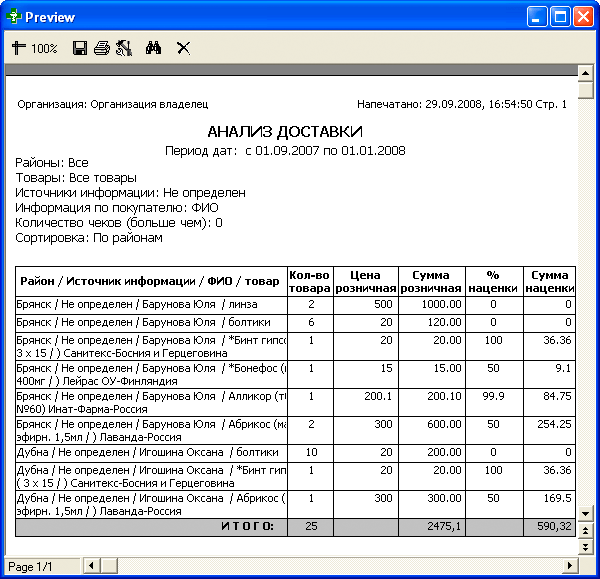
Task: Click the Preview window application icon
Action: tap(14, 17)
